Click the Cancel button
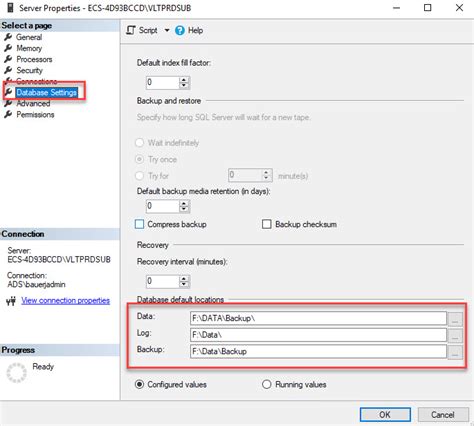This screenshot has width=474, height=426. pyautogui.click(x=443, y=415)
